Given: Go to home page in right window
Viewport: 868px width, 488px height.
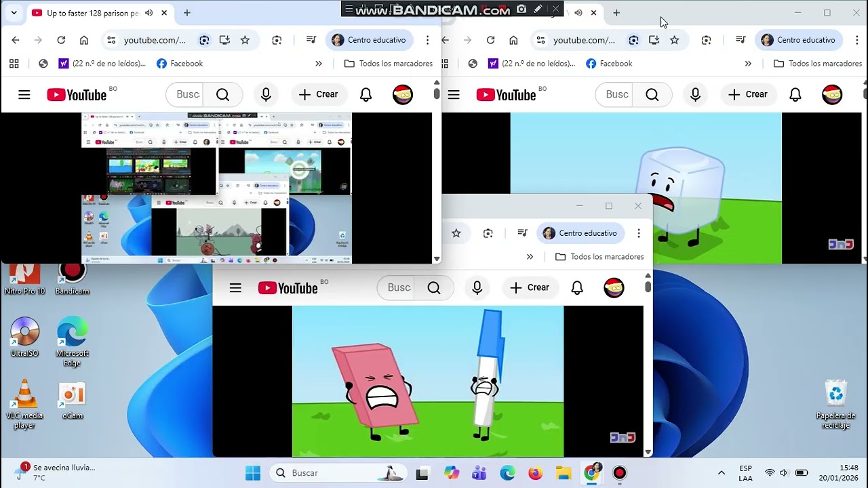Looking at the screenshot, I should click(513, 40).
